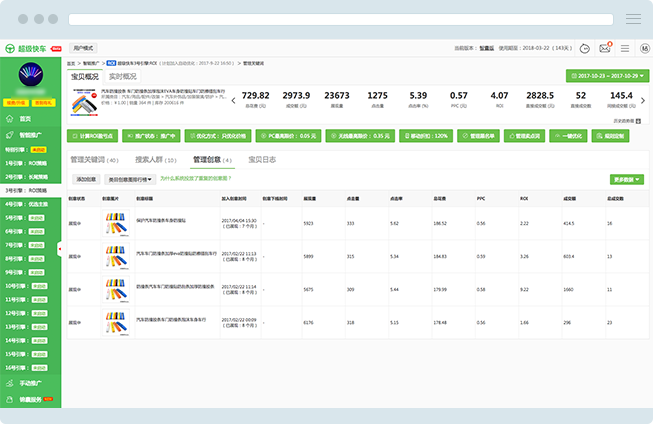653x424 pixels.
Task: Click the 一键优化 green button
Action: pos(574,135)
